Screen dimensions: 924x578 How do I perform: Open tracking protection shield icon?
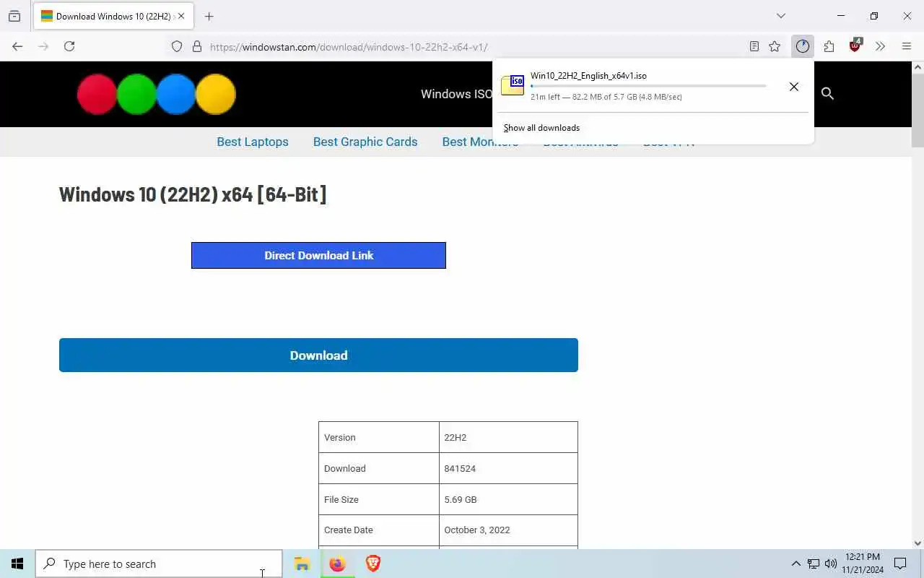click(177, 46)
